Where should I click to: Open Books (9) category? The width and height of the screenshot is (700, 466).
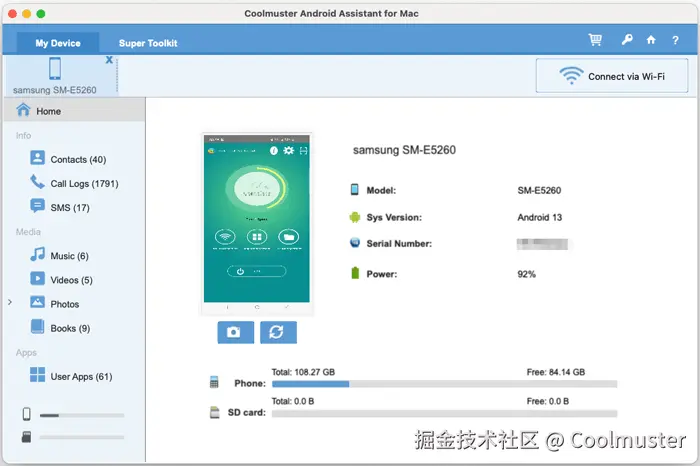[70, 328]
